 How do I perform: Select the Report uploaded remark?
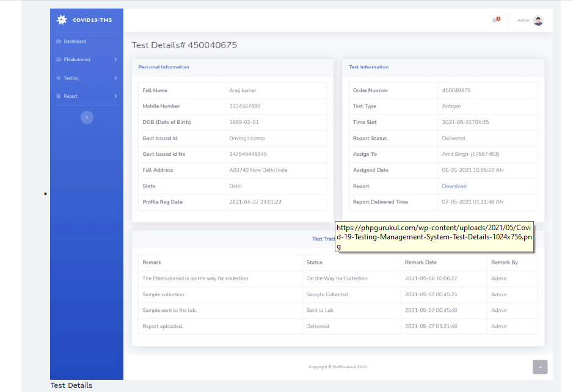(x=163, y=326)
